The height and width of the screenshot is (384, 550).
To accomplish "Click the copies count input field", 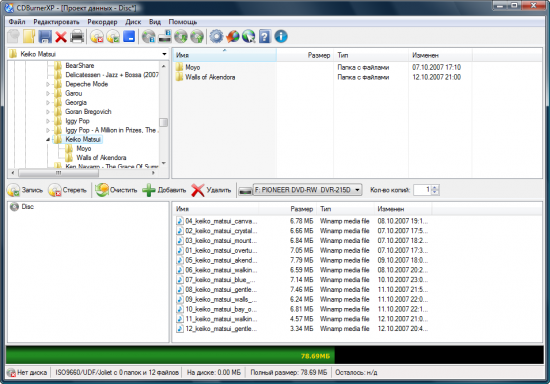I will point(422,190).
